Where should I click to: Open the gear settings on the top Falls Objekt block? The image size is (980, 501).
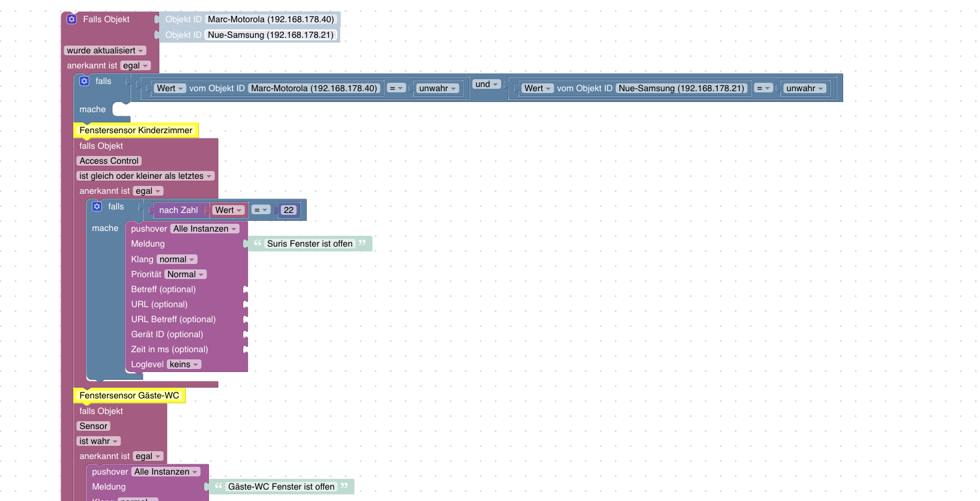(x=72, y=19)
